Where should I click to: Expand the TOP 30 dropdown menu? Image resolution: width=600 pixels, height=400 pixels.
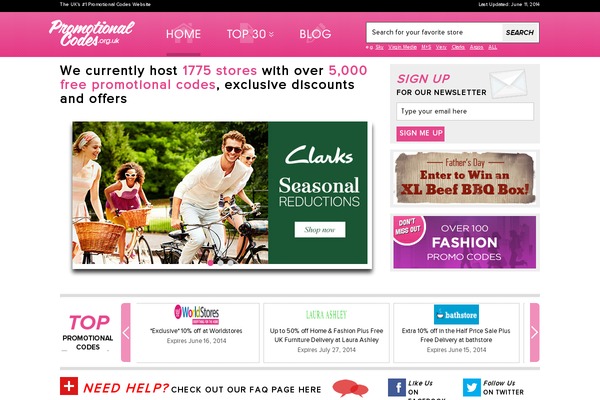250,34
